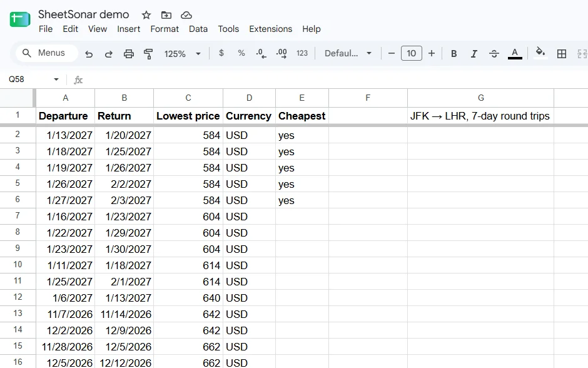Select the return cell 2/1/2027
This screenshot has width=588, height=368.
[124, 282]
